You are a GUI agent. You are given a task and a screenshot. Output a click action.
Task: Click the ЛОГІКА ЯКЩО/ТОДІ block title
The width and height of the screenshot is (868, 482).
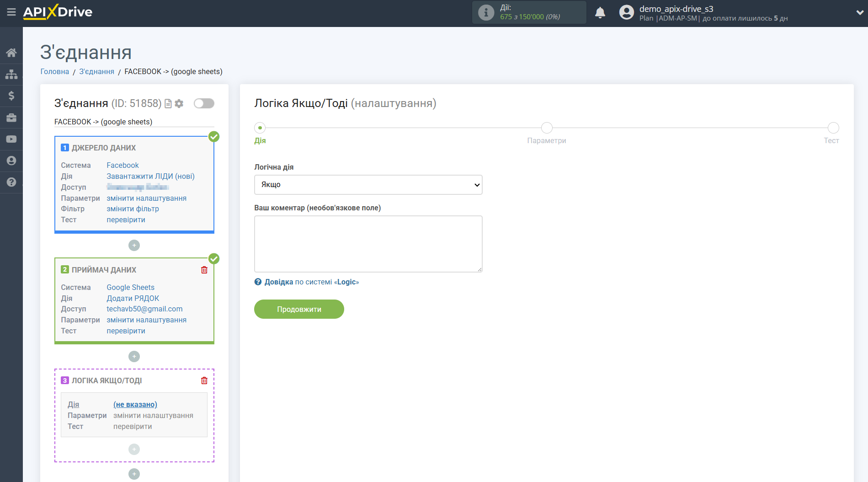click(107, 380)
